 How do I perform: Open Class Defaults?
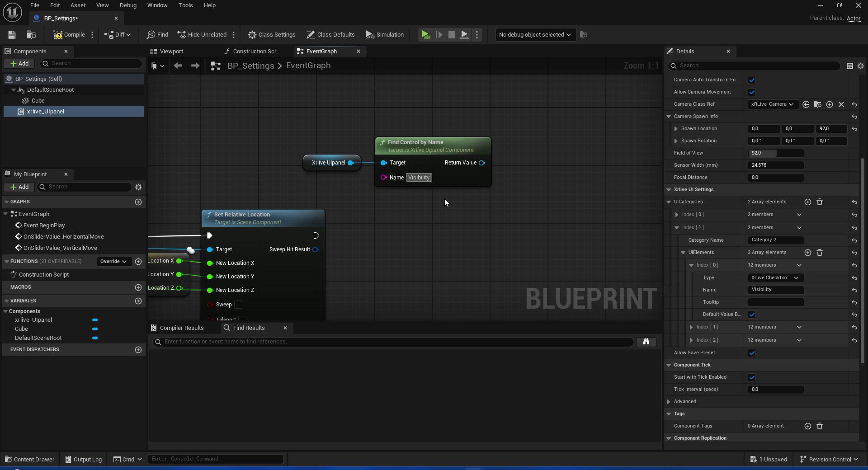point(330,35)
